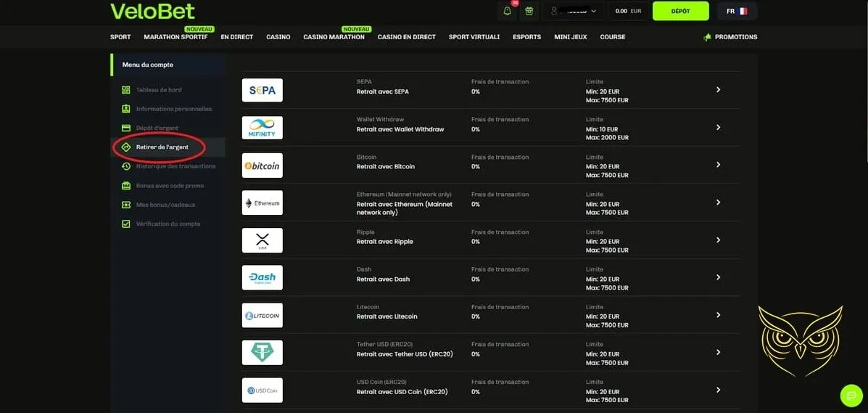Image resolution: width=868 pixels, height=413 pixels.
Task: Expand the user account dropdown
Action: (x=574, y=11)
